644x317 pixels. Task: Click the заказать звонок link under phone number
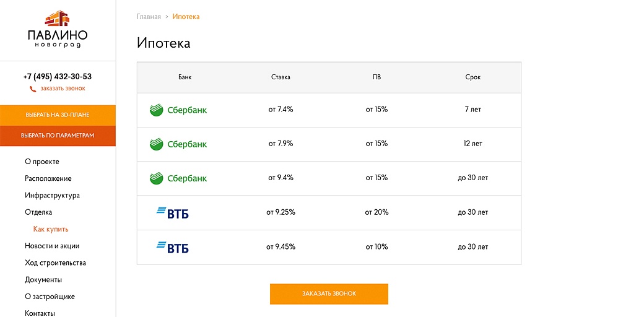tap(63, 89)
